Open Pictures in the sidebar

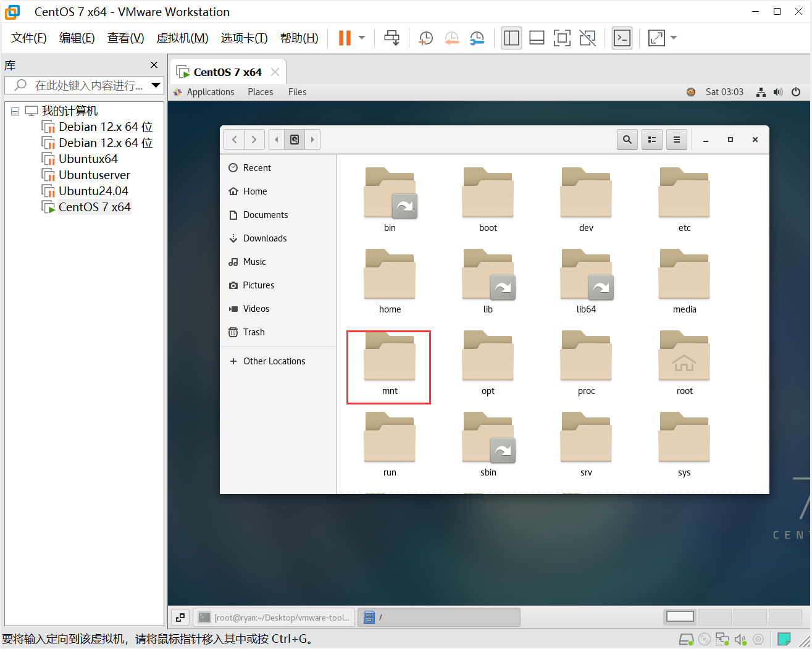[x=278, y=285]
